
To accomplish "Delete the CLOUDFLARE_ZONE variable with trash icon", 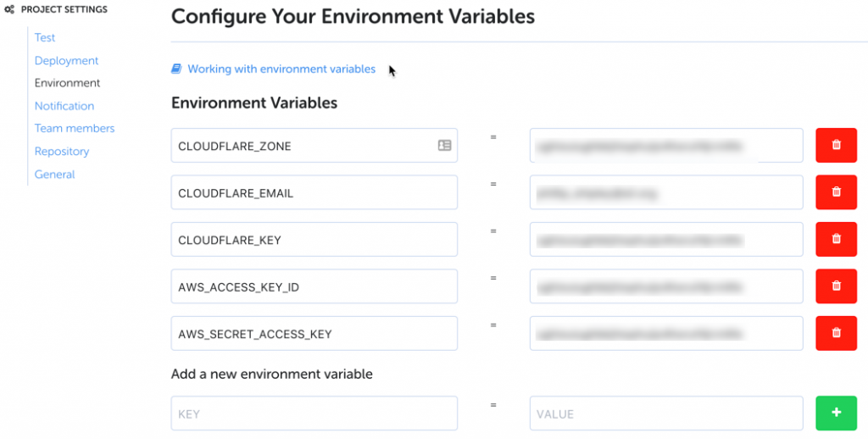I will coord(836,145).
